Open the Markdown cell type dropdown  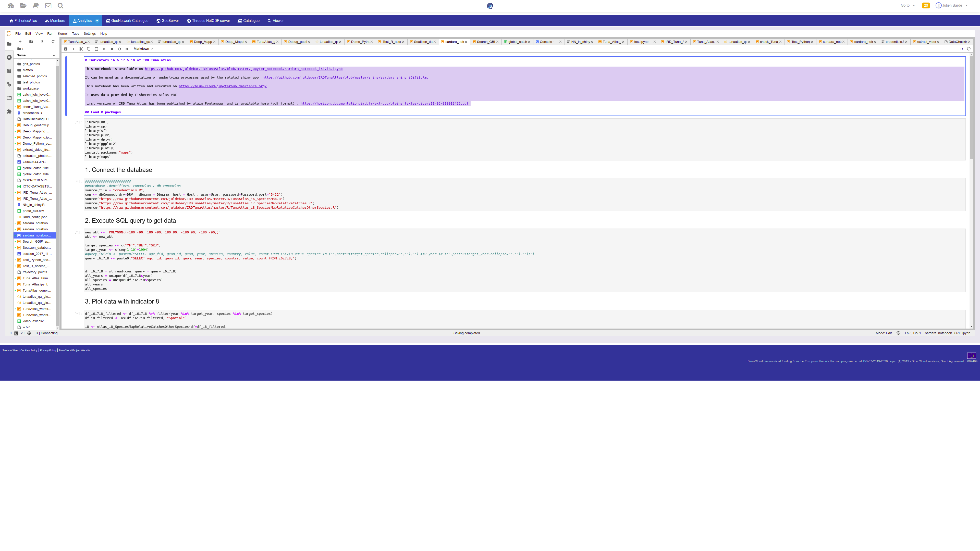pos(143,49)
